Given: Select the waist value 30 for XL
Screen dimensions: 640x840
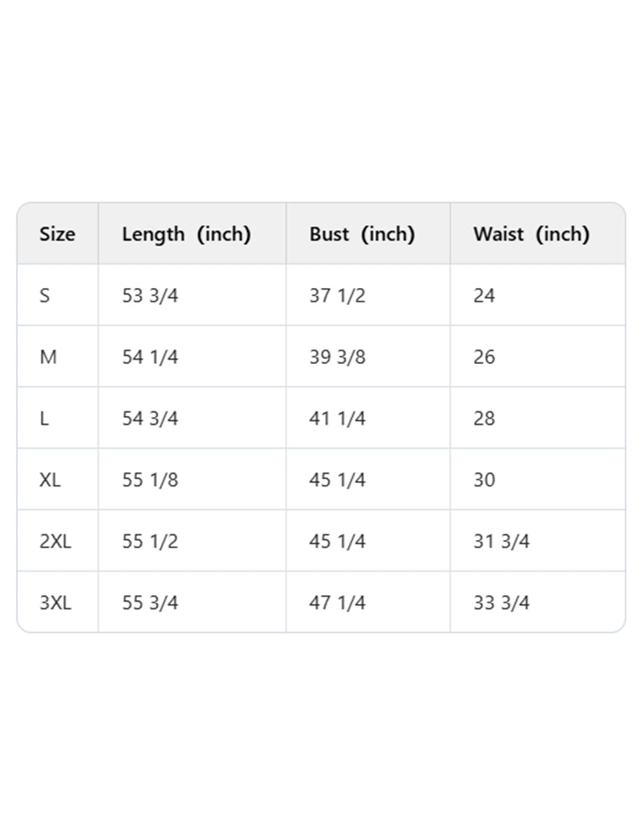Looking at the screenshot, I should point(484,479).
